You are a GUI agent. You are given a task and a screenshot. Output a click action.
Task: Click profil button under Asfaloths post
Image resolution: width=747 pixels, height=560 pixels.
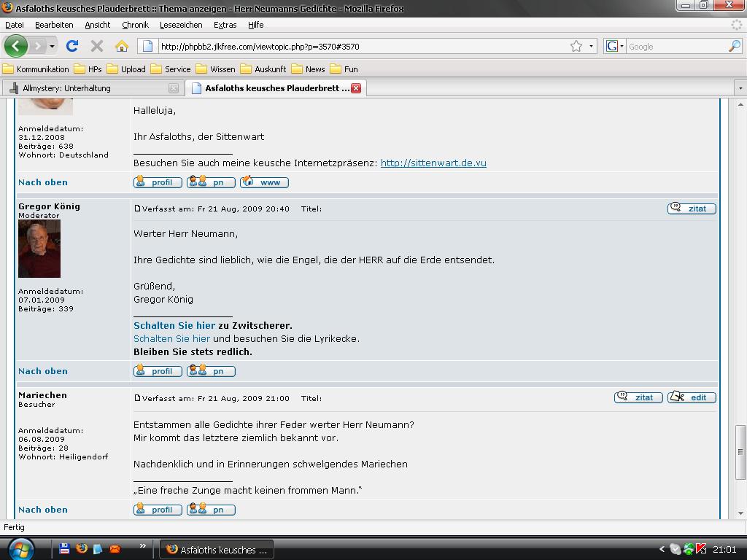[x=158, y=182]
